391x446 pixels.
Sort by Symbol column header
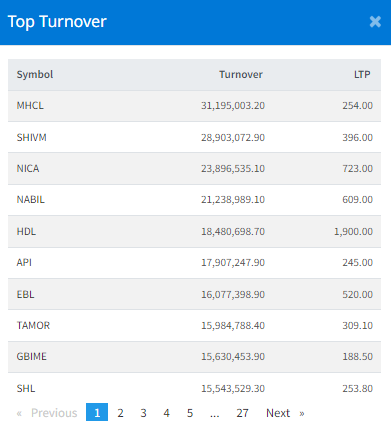(x=35, y=74)
